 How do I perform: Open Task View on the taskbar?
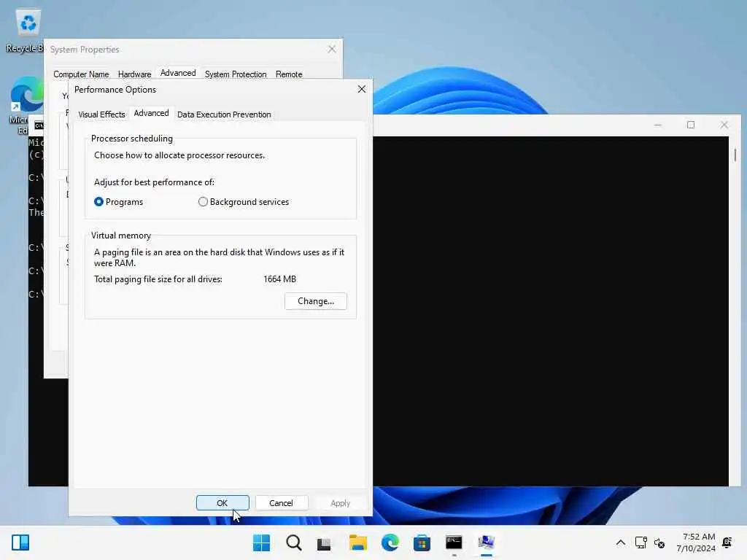click(x=324, y=542)
